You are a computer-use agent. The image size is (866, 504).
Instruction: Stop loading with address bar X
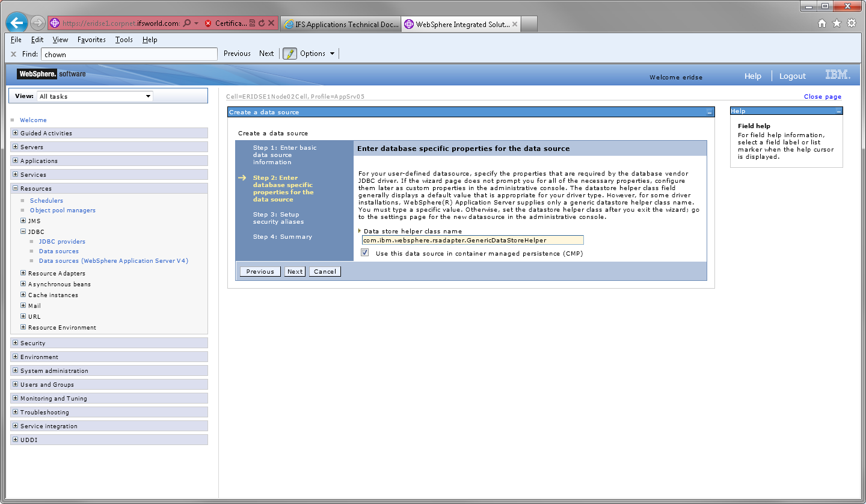click(271, 23)
